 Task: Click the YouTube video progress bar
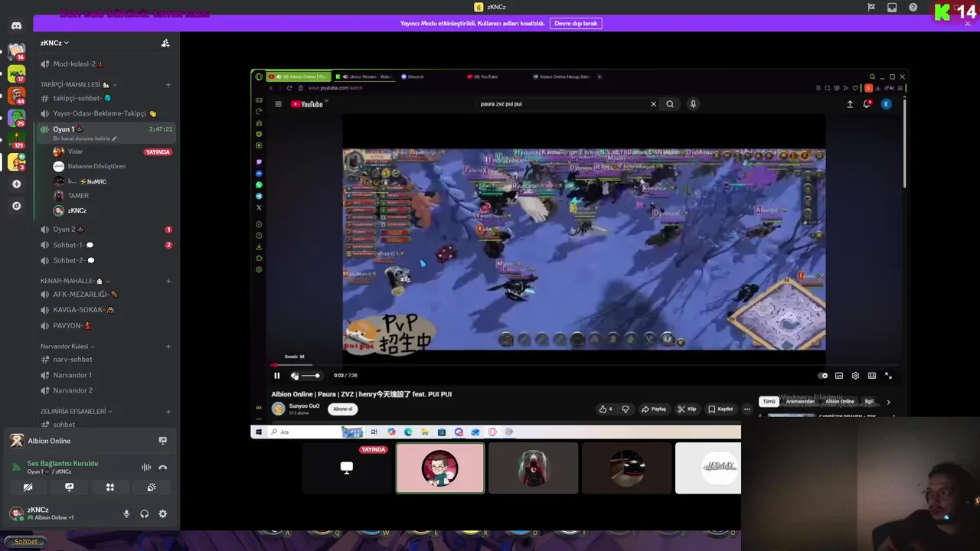pos(583,366)
